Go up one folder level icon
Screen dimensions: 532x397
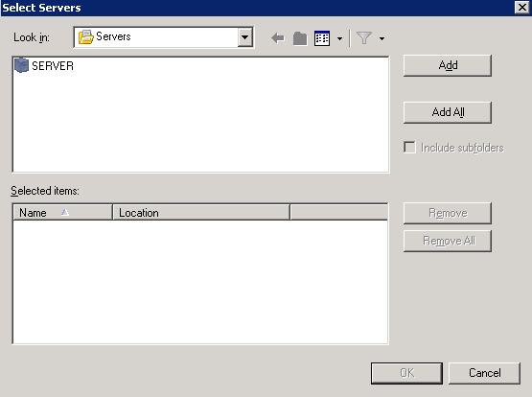pos(300,38)
